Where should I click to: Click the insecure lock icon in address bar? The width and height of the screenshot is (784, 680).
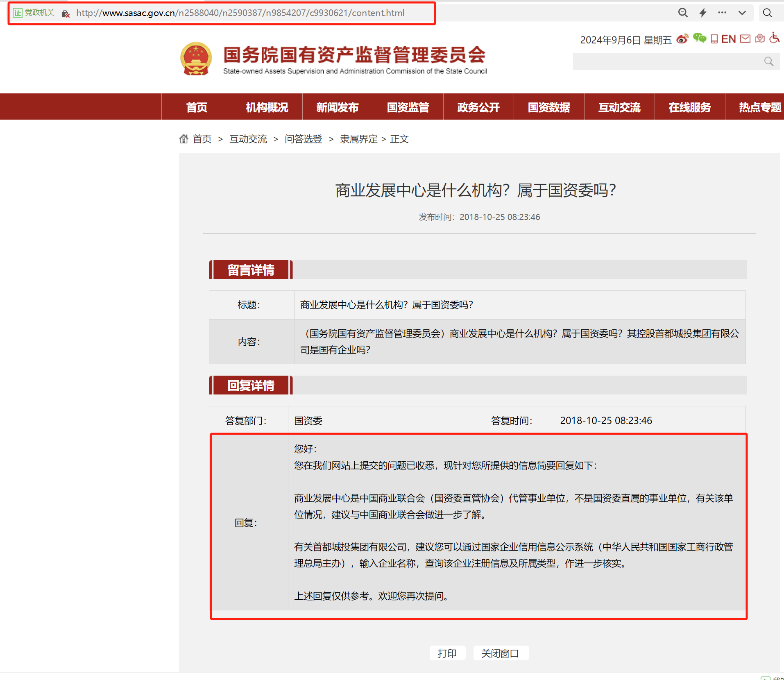point(66,14)
